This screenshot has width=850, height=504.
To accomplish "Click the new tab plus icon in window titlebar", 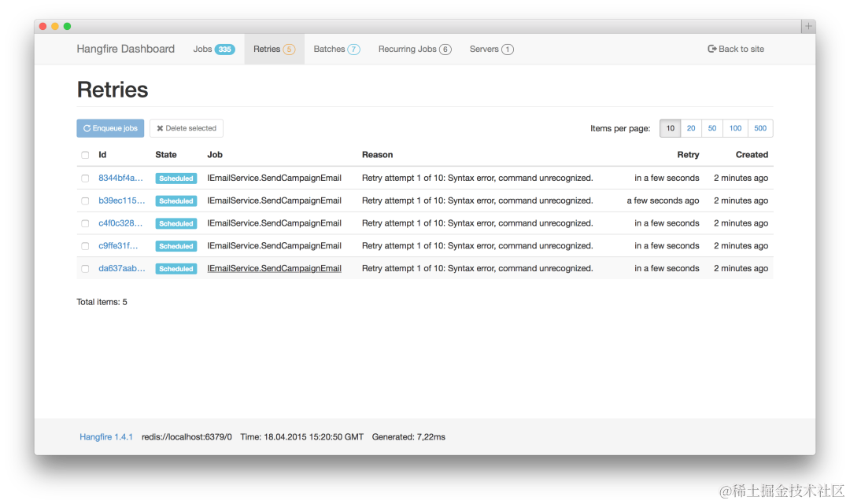I will click(808, 26).
